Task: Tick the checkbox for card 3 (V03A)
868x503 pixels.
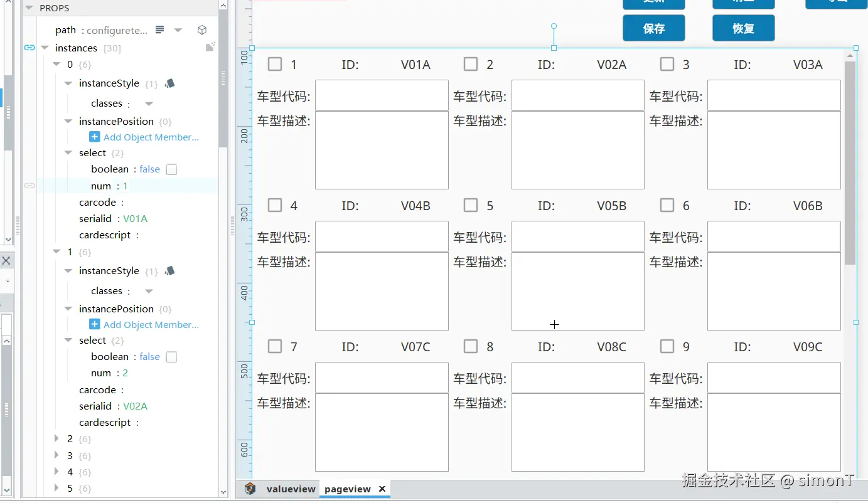Action: pyautogui.click(x=667, y=64)
